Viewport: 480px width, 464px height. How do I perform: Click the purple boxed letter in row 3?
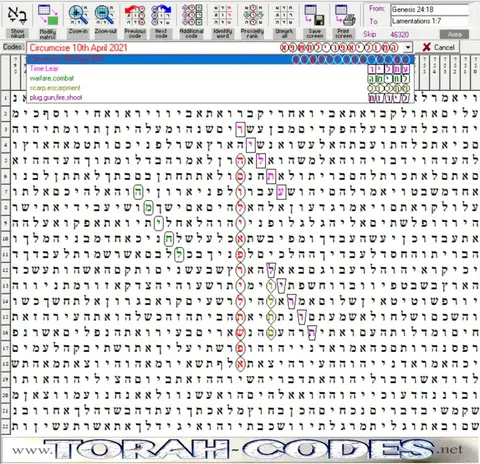[x=240, y=129]
